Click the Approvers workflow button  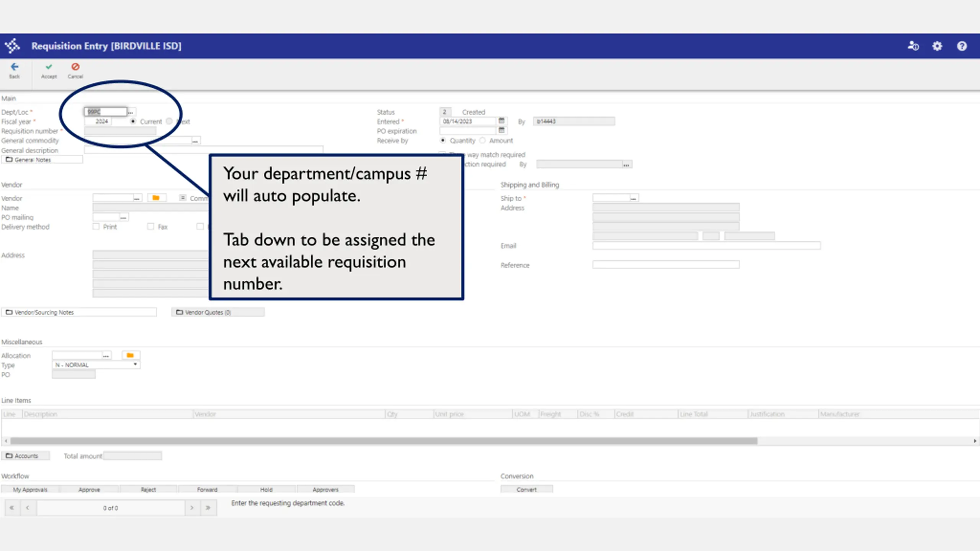325,489
